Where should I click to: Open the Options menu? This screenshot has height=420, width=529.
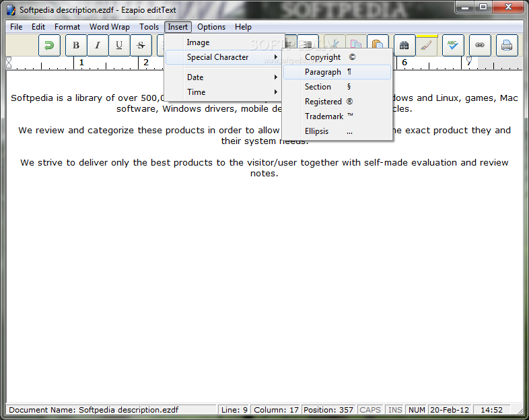(x=211, y=27)
